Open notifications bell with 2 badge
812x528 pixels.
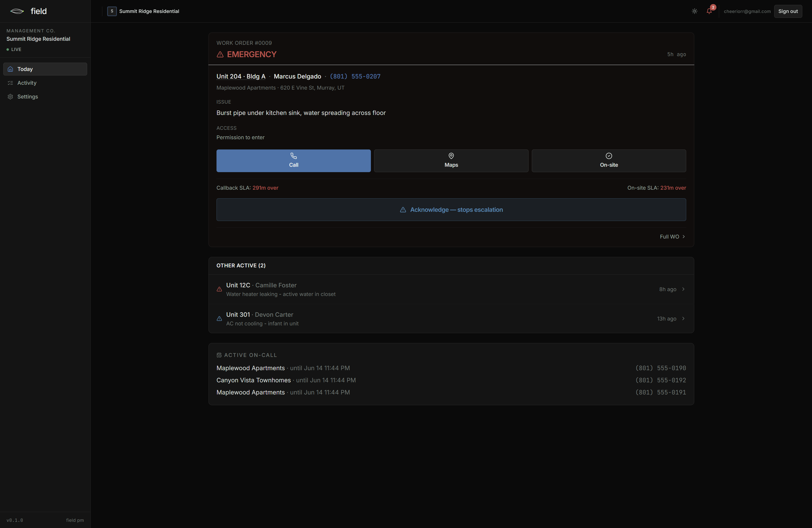pos(709,11)
